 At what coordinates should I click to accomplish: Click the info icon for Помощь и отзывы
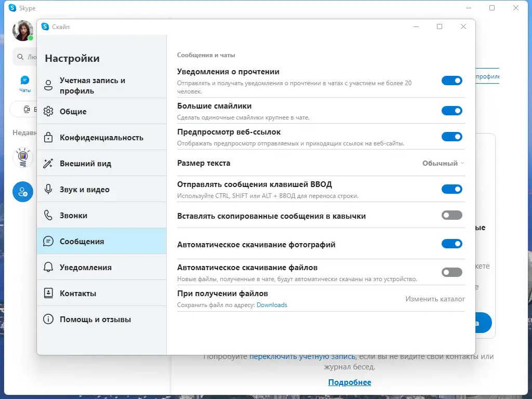[48, 320]
